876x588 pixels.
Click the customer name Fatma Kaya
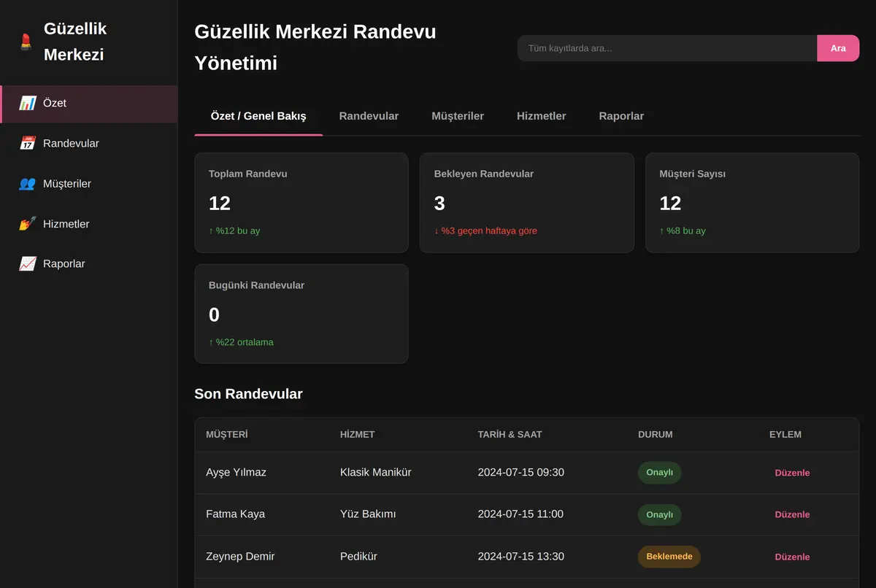(235, 514)
